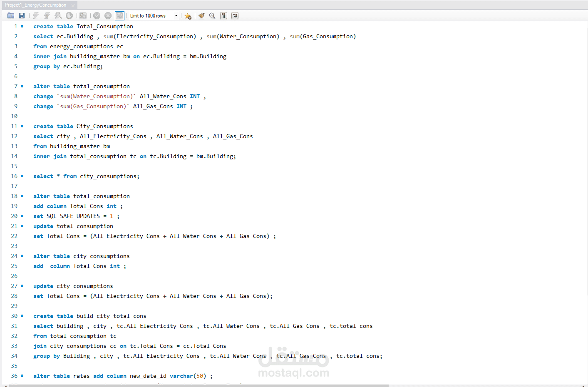The width and height of the screenshot is (588, 387).
Task: Click "varchar" on line 36
Action: point(181,376)
